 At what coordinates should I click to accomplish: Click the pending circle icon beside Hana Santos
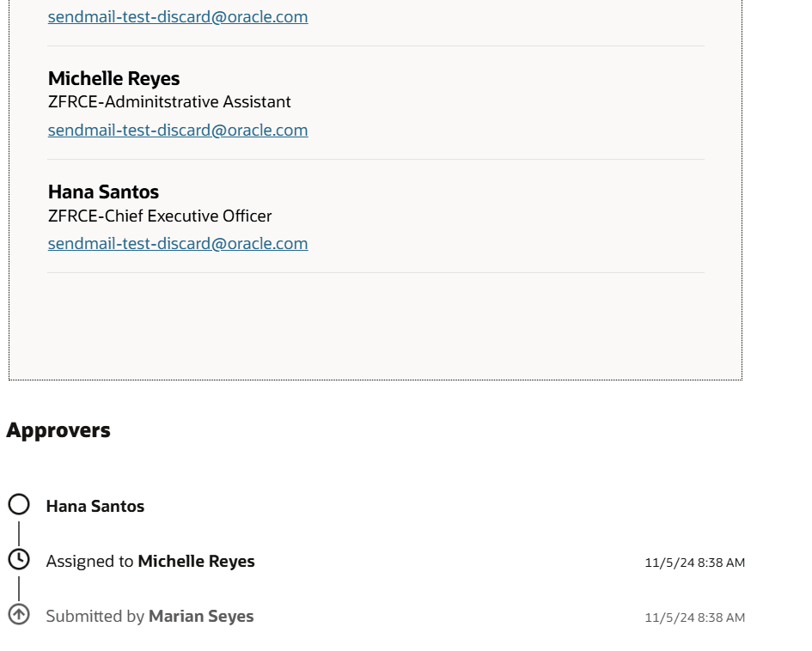(x=19, y=504)
